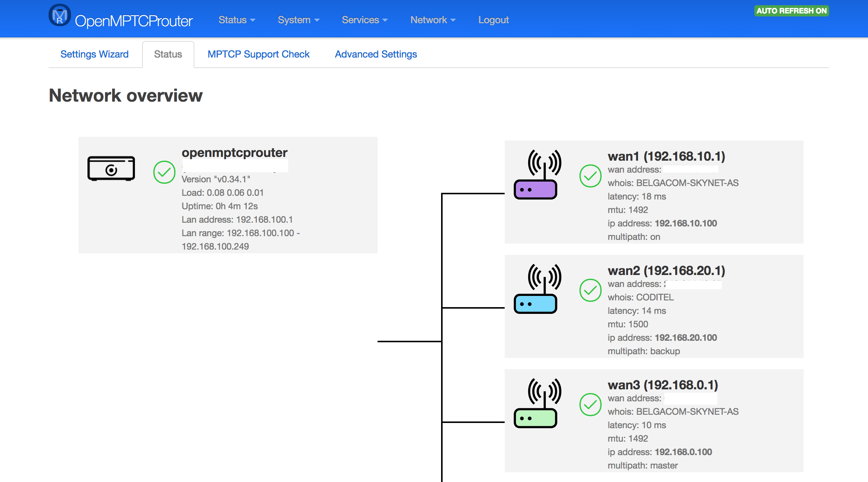The image size is (868, 482).
Task: Click the green status check beside wan2
Action: point(591,290)
